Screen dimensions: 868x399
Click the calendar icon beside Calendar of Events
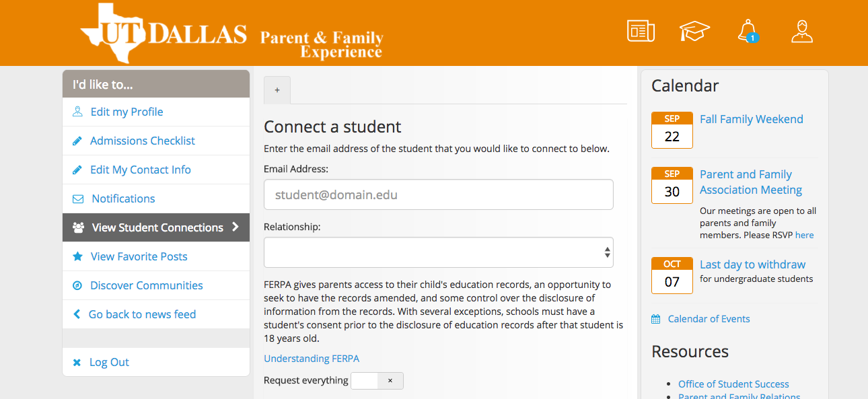click(656, 319)
